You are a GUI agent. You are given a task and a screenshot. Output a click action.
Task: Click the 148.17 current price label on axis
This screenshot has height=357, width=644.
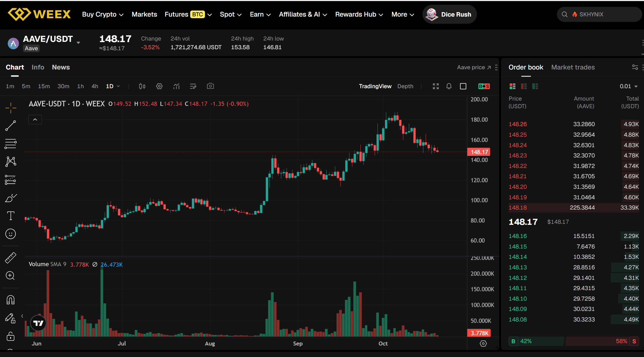[479, 152]
